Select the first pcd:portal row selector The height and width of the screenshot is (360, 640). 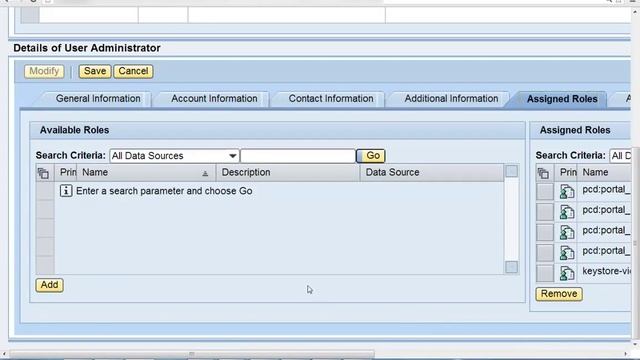[545, 191]
